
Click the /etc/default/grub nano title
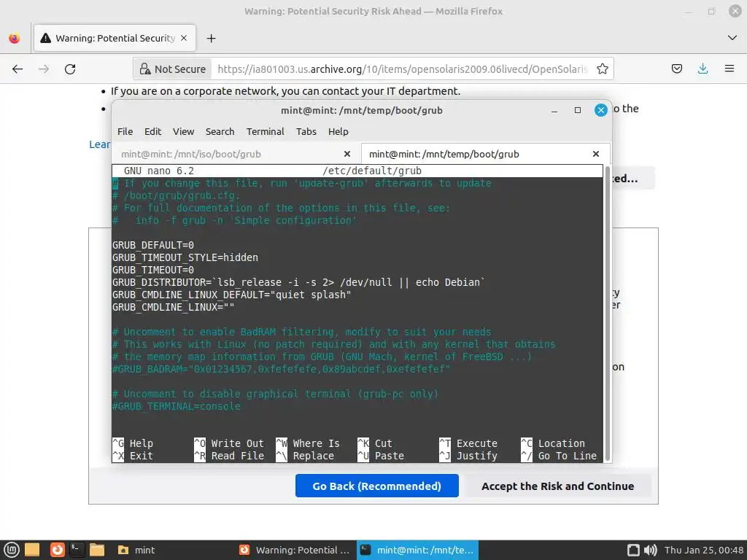[371, 171]
